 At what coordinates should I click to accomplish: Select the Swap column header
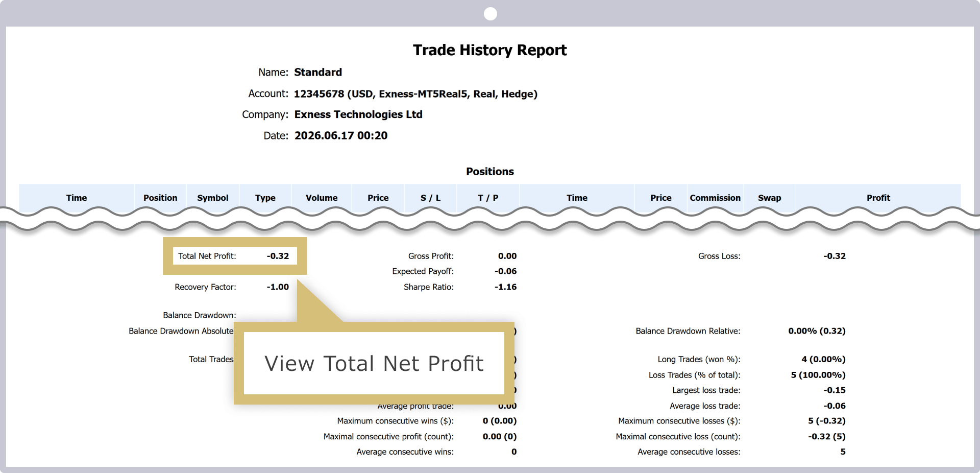[770, 198]
